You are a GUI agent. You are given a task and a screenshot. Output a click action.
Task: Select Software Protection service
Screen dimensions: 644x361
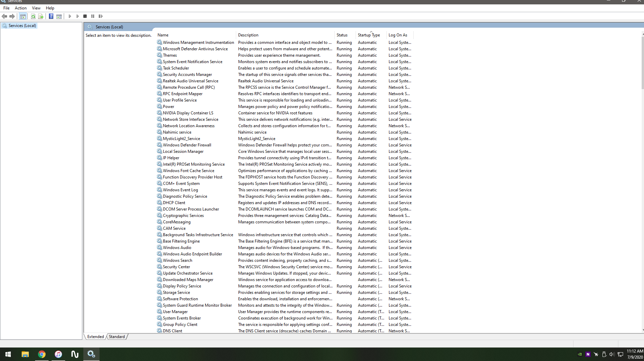pos(180,299)
